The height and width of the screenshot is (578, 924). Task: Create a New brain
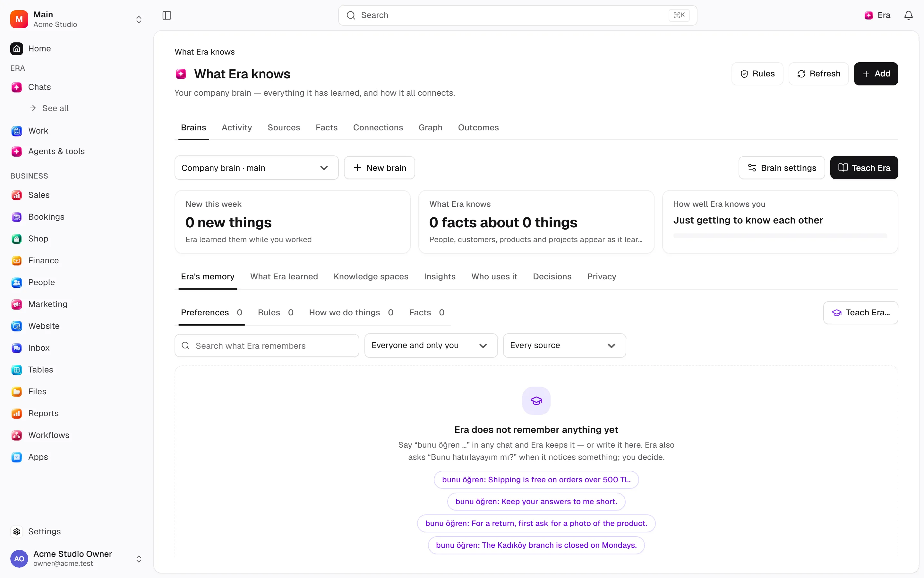(379, 168)
